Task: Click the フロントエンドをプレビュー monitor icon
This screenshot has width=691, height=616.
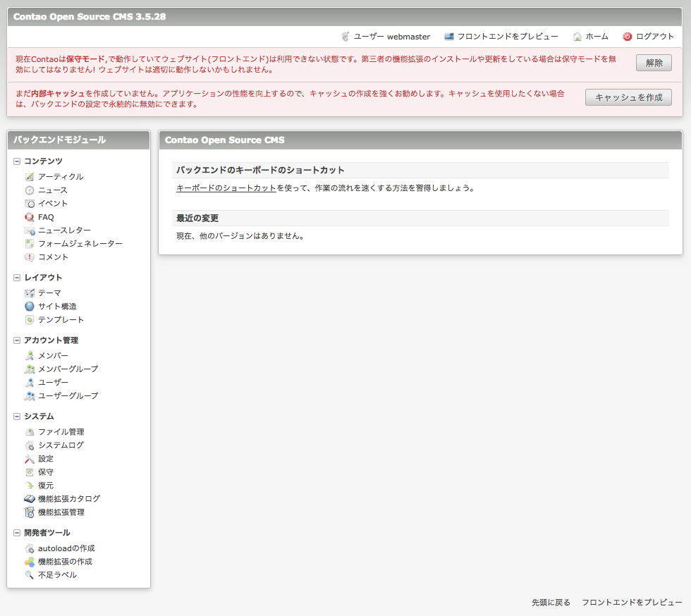Action: coord(448,37)
